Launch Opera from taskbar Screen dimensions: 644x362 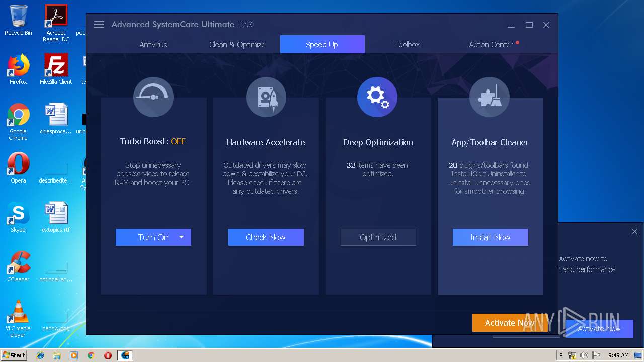click(108, 355)
